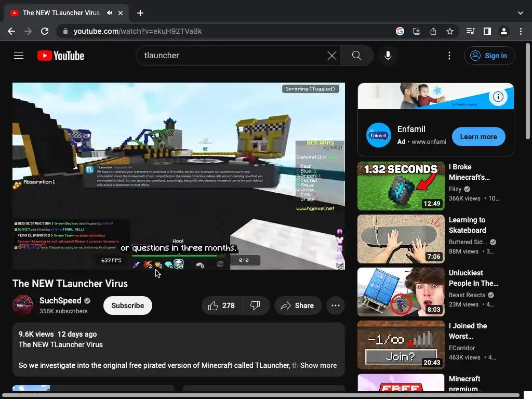This screenshot has height=399, width=532.
Task: Open the SuchSpeed channel avatar
Action: click(x=23, y=304)
